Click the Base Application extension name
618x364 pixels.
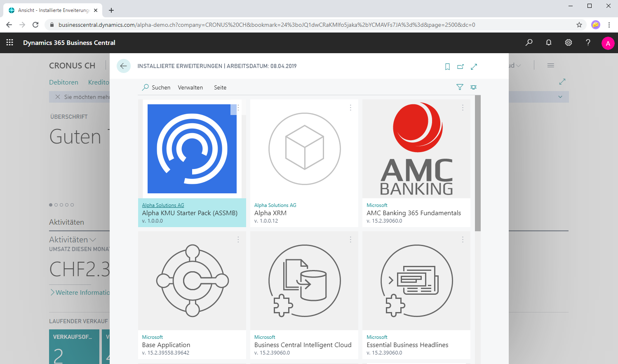[166, 345]
